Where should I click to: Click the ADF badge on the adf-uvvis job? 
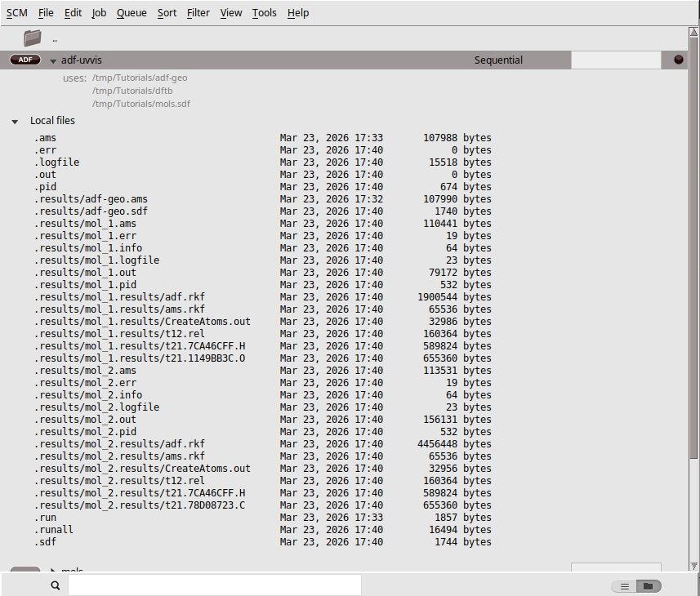pos(24,59)
